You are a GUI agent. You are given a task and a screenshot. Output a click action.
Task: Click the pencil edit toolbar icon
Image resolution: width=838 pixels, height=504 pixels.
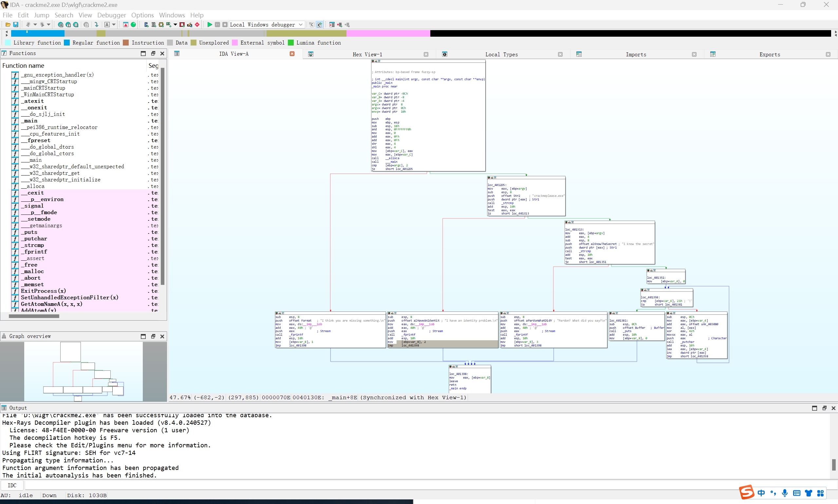(190, 25)
